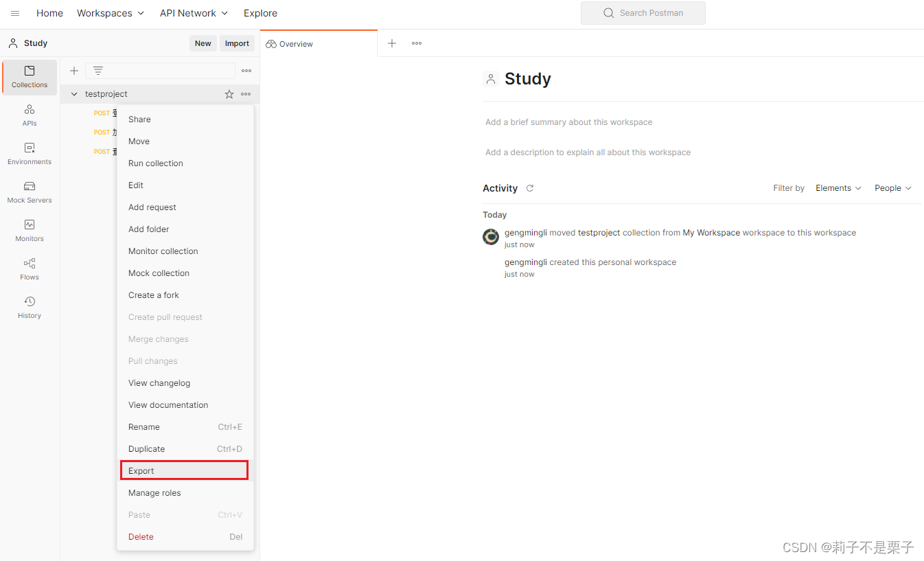Choose Edit from context menu
This screenshot has height=561, width=924.
(185, 185)
